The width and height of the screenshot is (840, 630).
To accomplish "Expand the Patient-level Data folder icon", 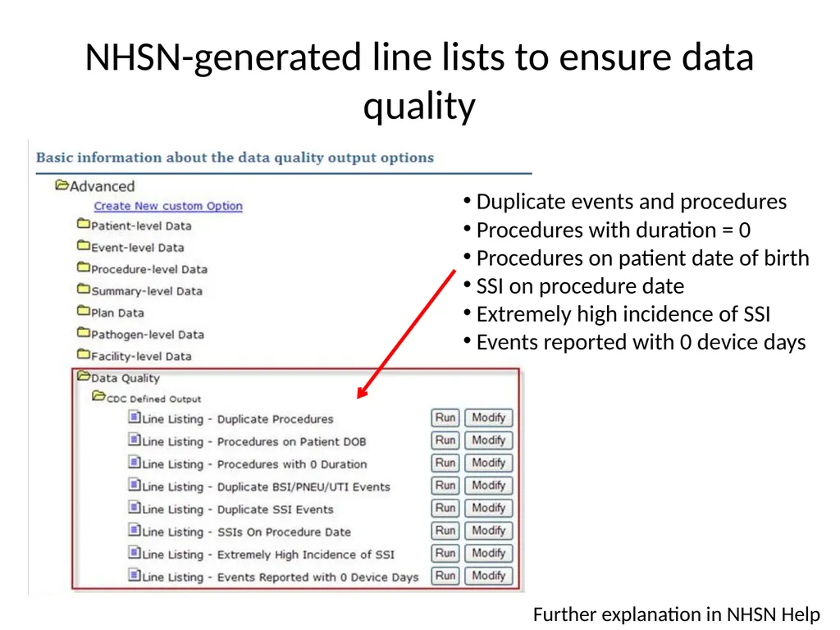I will (84, 223).
